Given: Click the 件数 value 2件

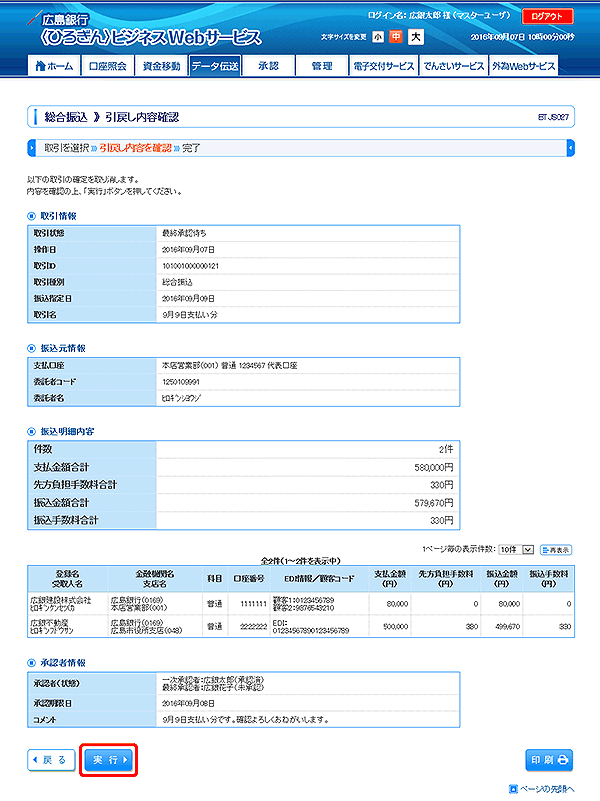Looking at the screenshot, I should coord(446,449).
